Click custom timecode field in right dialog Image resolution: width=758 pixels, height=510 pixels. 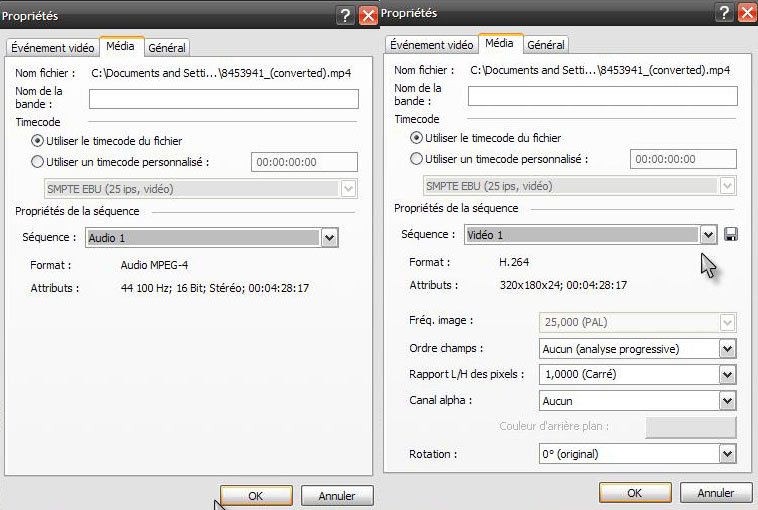point(684,159)
